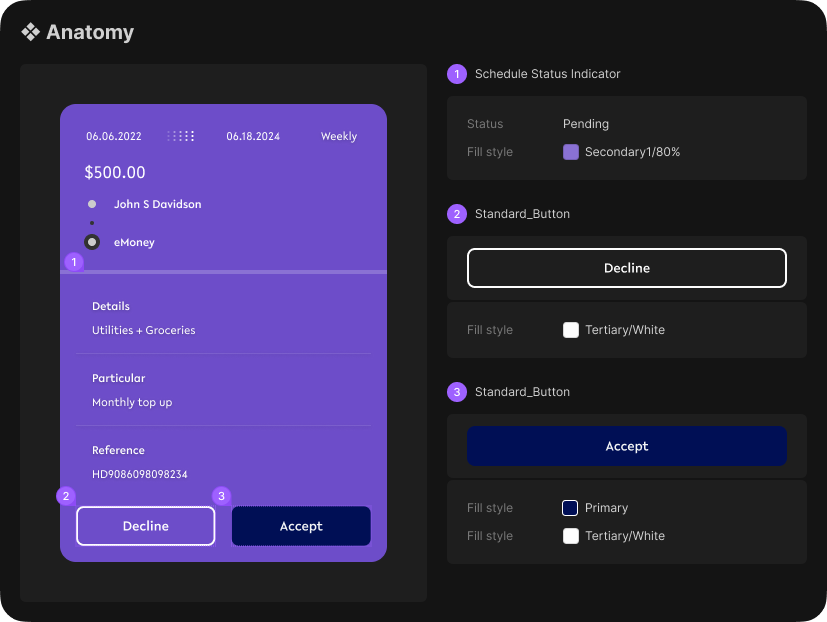Viewport: 827px width, 622px height.
Task: Click annotation badge 1 on the card
Action: (73, 262)
